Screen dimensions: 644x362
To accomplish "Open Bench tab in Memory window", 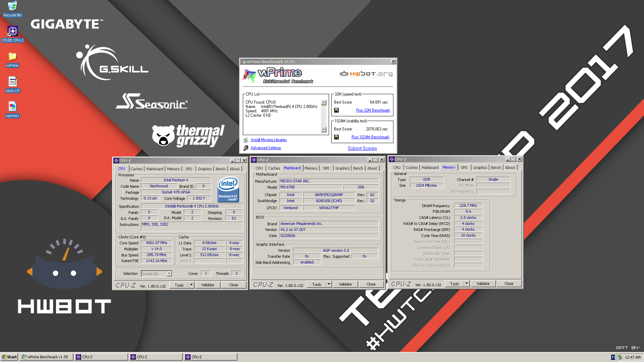I will click(x=496, y=168).
